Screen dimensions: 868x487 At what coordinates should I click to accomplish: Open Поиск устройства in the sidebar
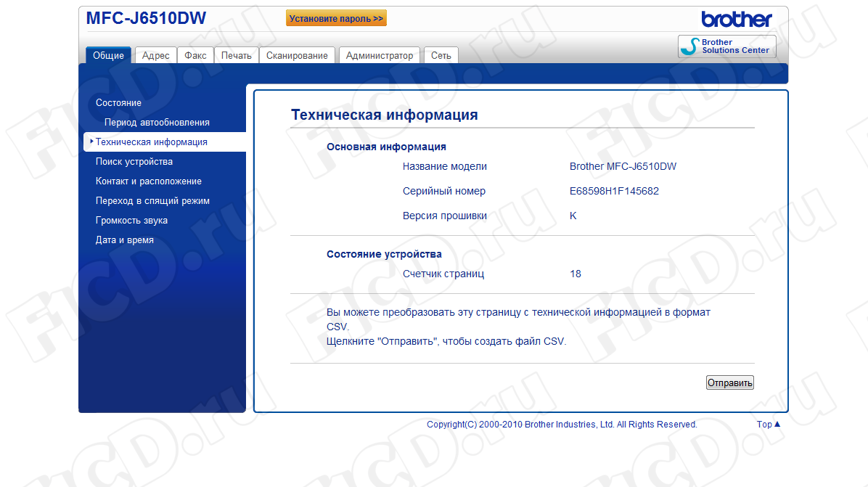pyautogui.click(x=134, y=162)
